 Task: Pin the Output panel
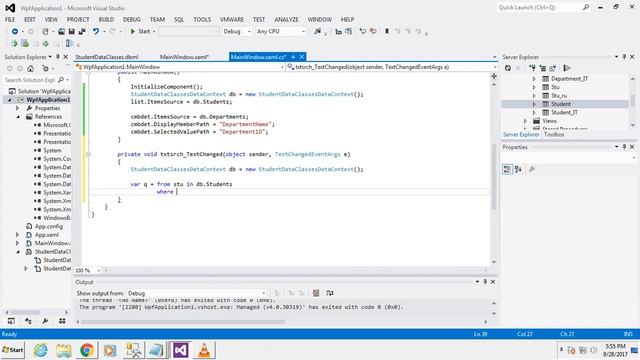coord(485,282)
